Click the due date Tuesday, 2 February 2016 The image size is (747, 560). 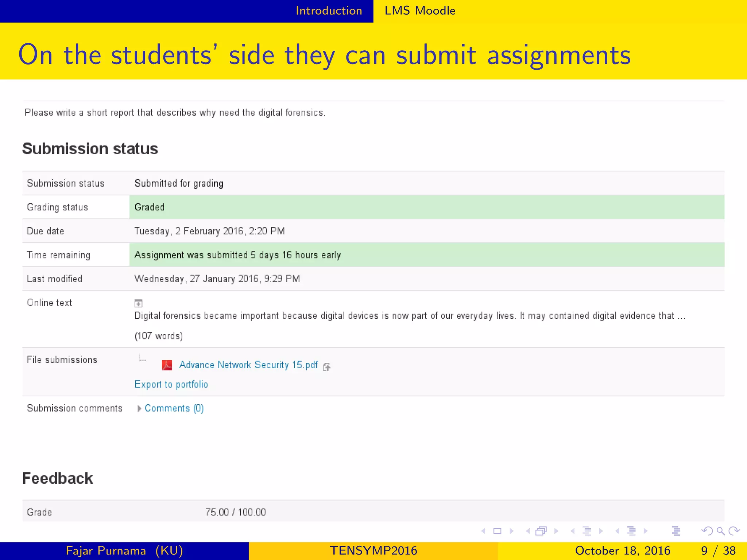210,231
